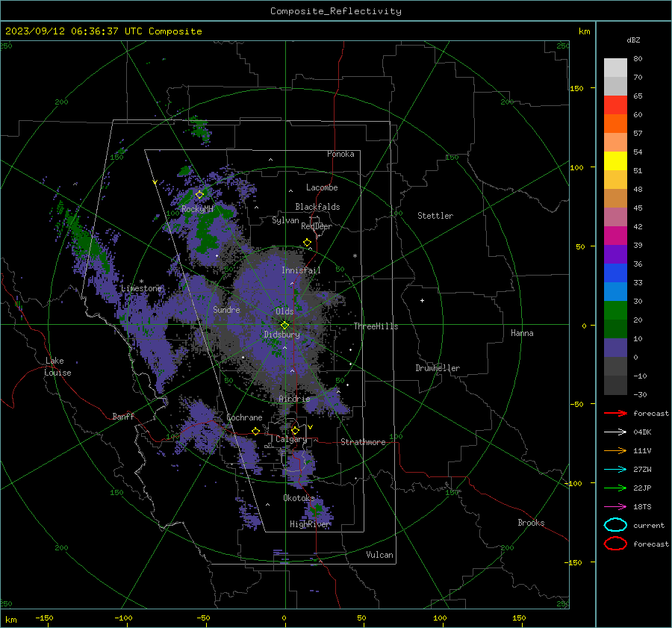Click the green 22JP arrow legend icon

[x=615, y=488]
